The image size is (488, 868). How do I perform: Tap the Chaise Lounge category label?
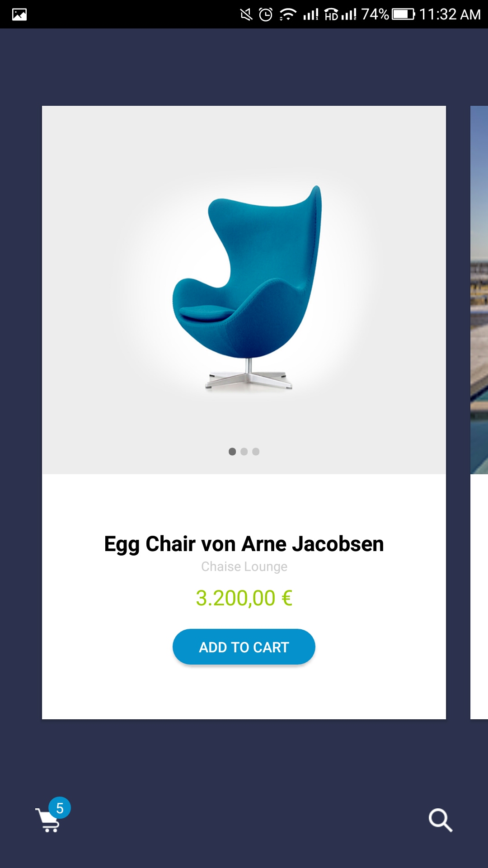click(x=244, y=566)
